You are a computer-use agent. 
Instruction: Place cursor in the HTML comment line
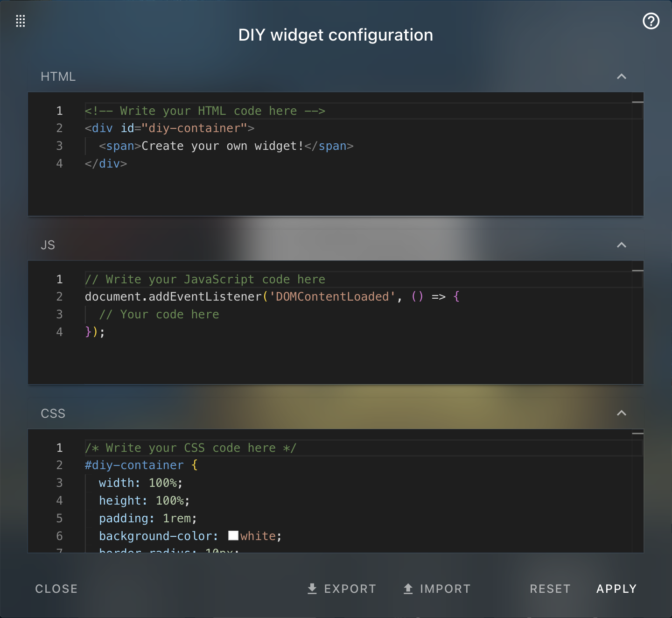[205, 111]
